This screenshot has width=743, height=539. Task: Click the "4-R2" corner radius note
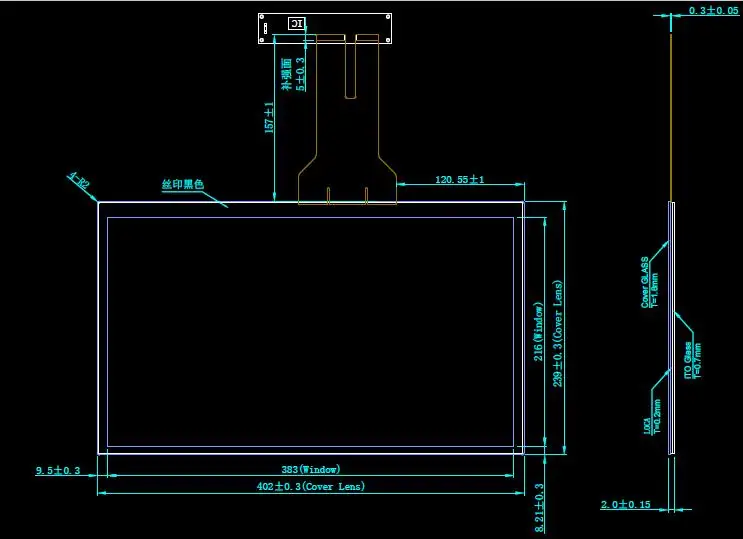tap(80, 181)
